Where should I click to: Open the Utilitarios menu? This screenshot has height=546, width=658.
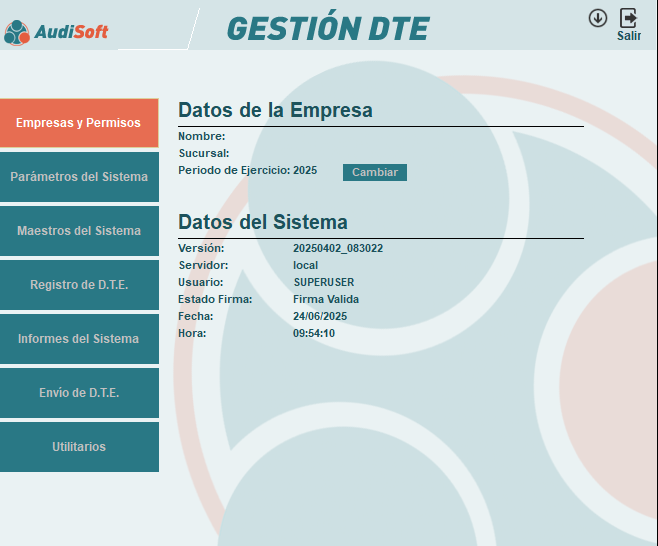click(79, 447)
